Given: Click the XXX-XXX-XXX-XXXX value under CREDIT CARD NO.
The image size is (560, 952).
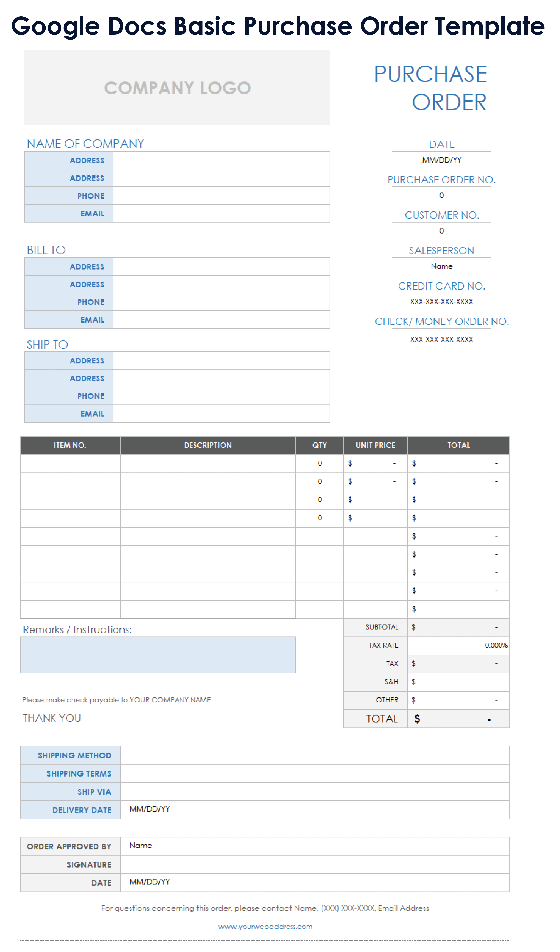Looking at the screenshot, I should 442,301.
